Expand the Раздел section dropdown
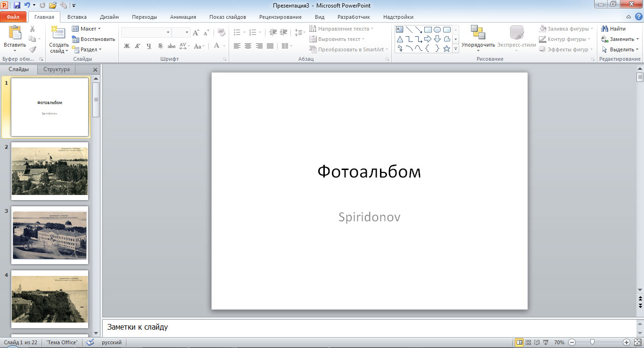 coord(87,49)
